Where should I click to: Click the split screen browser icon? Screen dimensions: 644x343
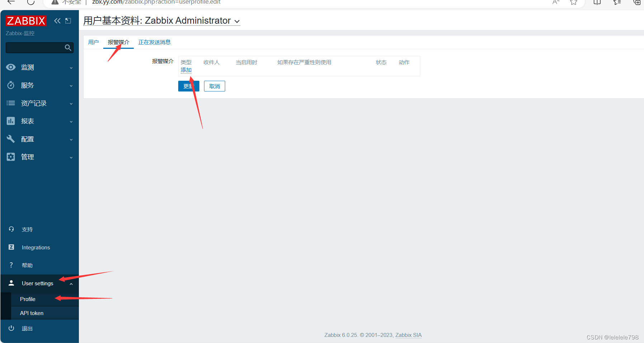click(x=597, y=2)
